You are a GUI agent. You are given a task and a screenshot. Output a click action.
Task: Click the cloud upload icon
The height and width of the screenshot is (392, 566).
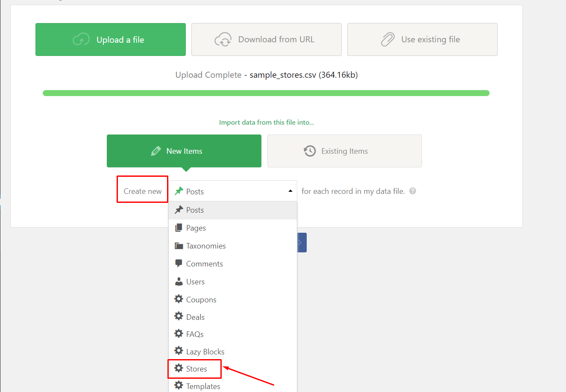click(x=81, y=40)
